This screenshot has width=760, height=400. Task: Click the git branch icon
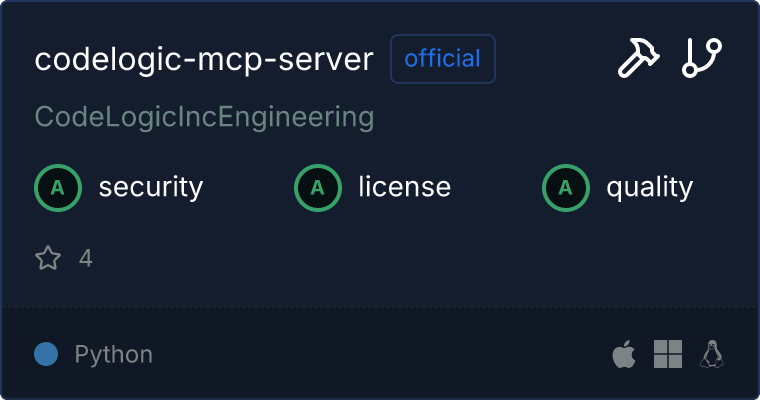click(702, 59)
